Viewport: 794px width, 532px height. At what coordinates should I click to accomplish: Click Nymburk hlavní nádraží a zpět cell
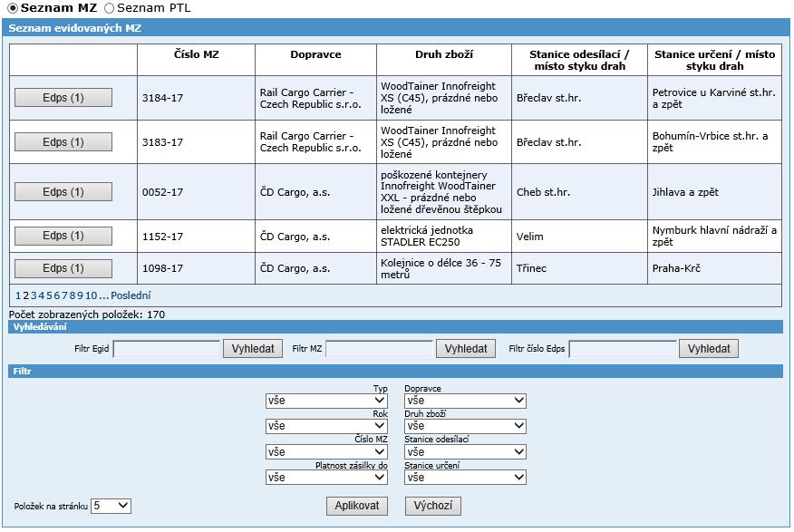coord(714,236)
